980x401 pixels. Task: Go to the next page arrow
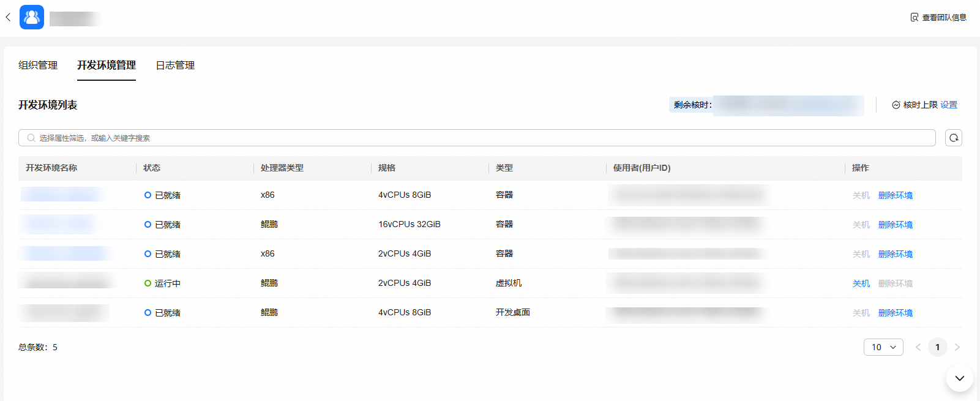click(x=957, y=347)
